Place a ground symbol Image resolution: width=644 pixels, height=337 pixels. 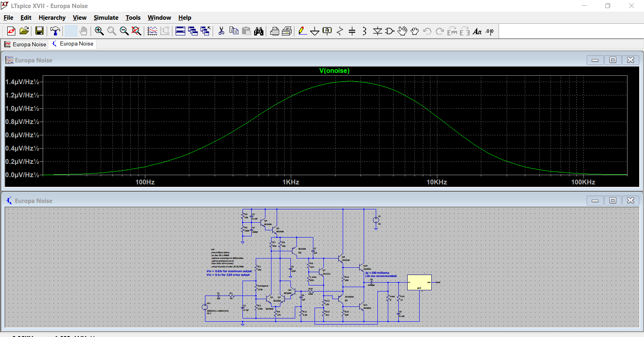315,31
